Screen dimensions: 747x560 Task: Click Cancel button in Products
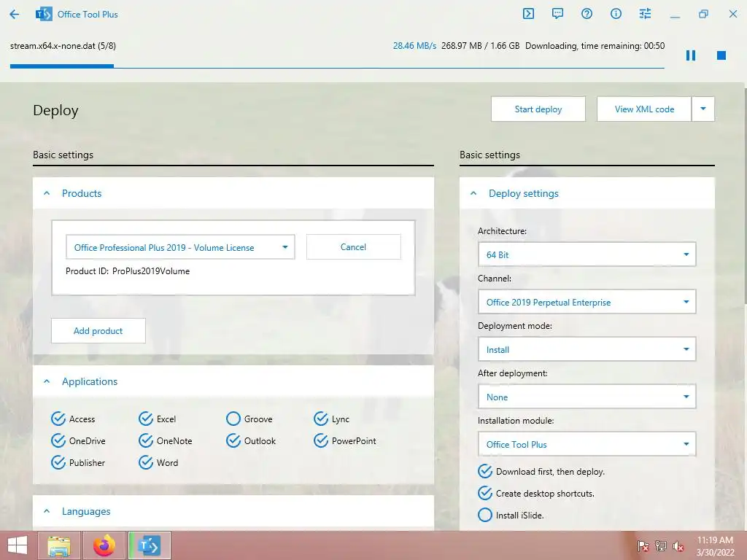point(354,246)
